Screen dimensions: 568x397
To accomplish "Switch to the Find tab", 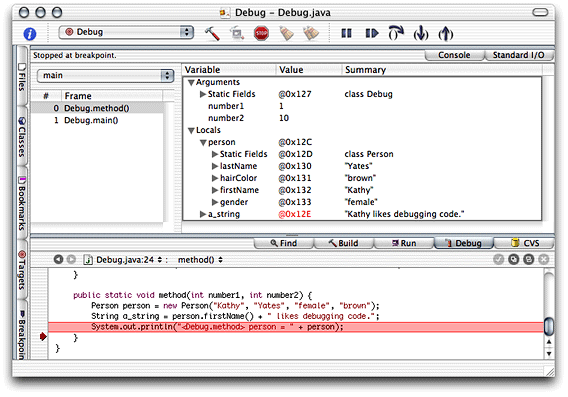I will pyautogui.click(x=284, y=243).
